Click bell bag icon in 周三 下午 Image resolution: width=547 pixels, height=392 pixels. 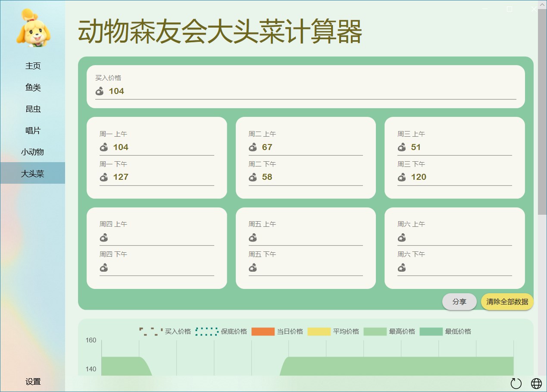(x=402, y=177)
